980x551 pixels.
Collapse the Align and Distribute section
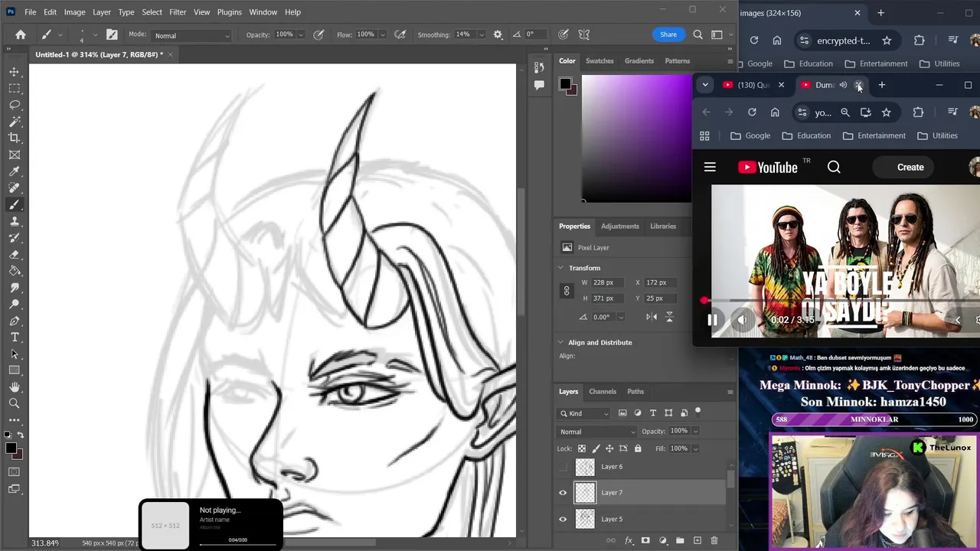560,343
